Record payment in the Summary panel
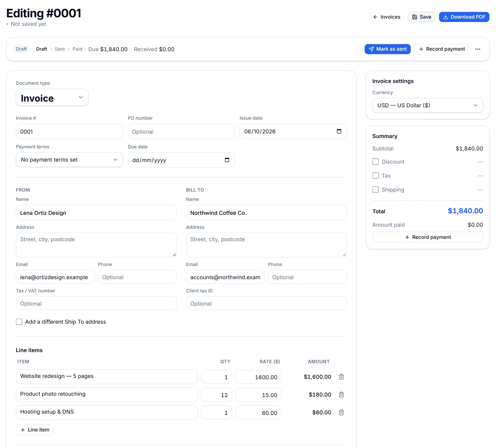The image size is (496, 448). point(428,237)
